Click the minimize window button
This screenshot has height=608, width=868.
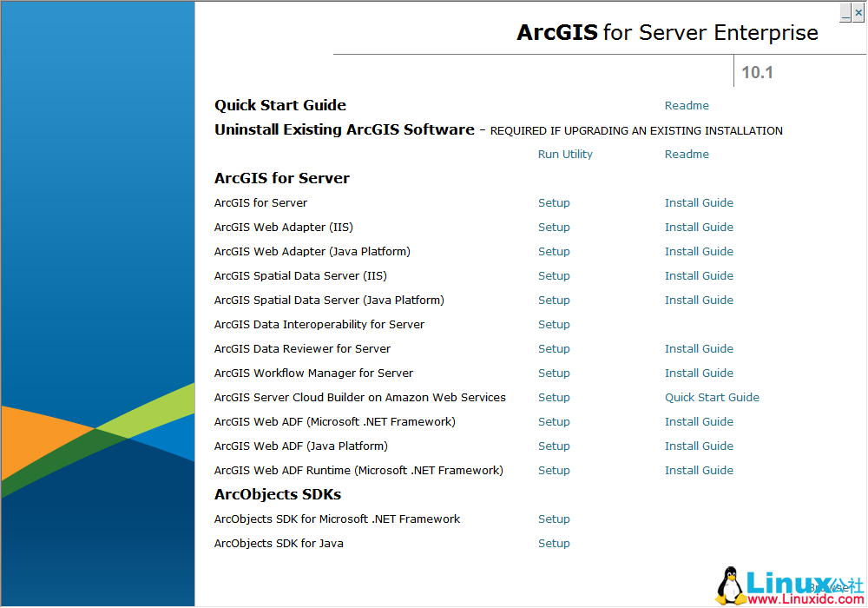tap(845, 12)
